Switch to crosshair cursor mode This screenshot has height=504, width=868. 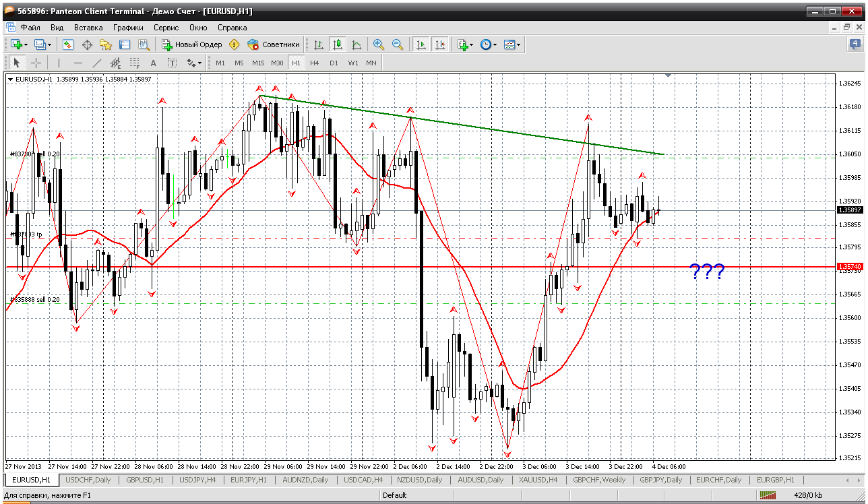36,63
